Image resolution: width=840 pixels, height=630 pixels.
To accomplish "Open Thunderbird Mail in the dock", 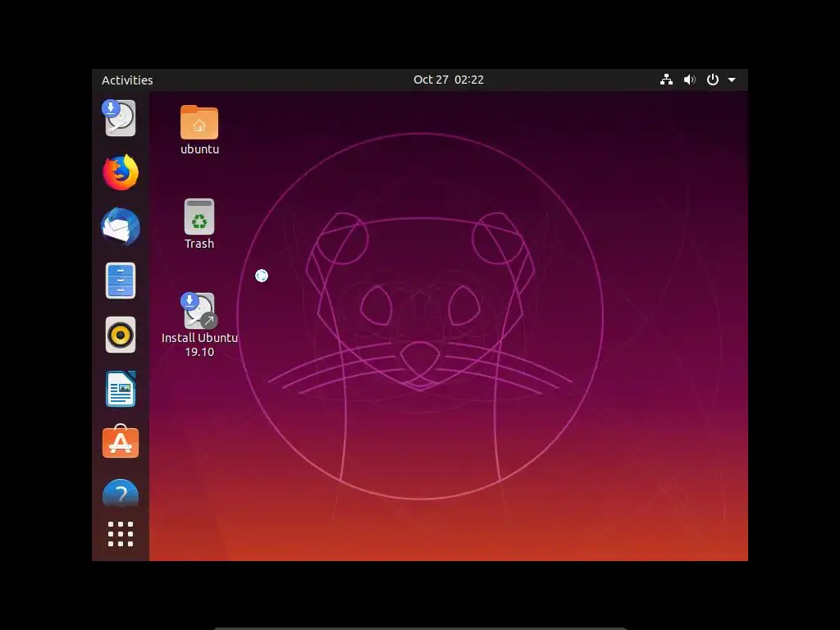I will (121, 226).
